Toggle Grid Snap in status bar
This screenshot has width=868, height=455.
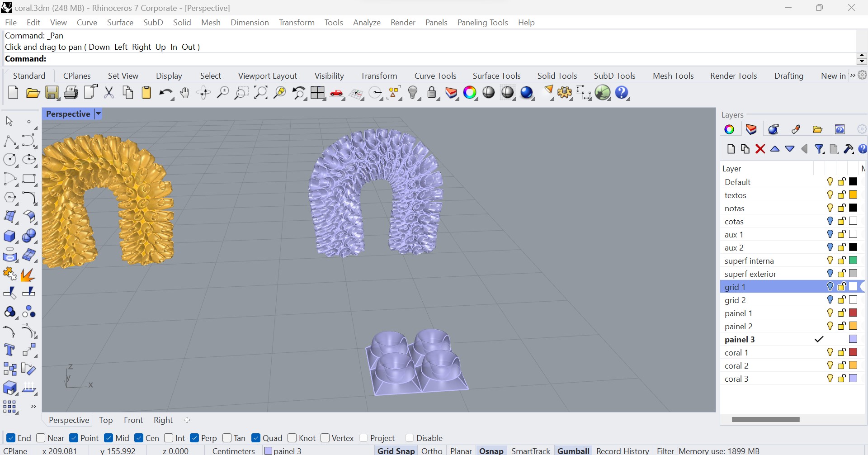(x=396, y=450)
